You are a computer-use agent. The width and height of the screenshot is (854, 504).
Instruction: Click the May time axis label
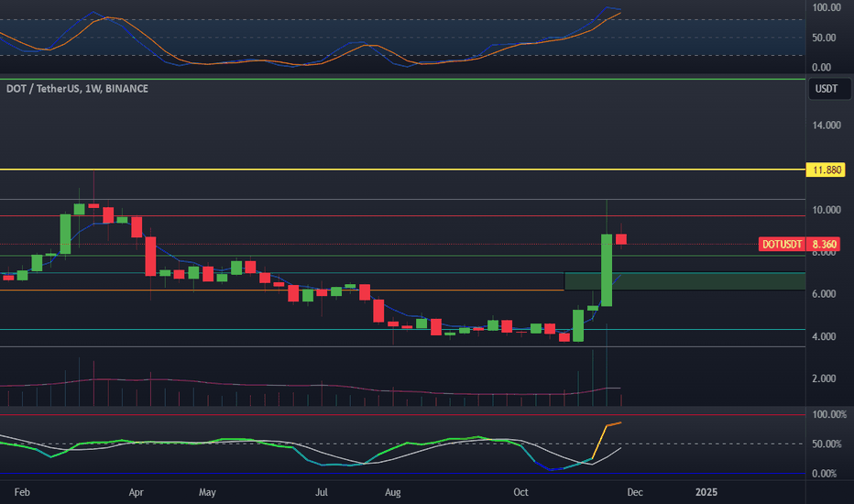pos(207,492)
